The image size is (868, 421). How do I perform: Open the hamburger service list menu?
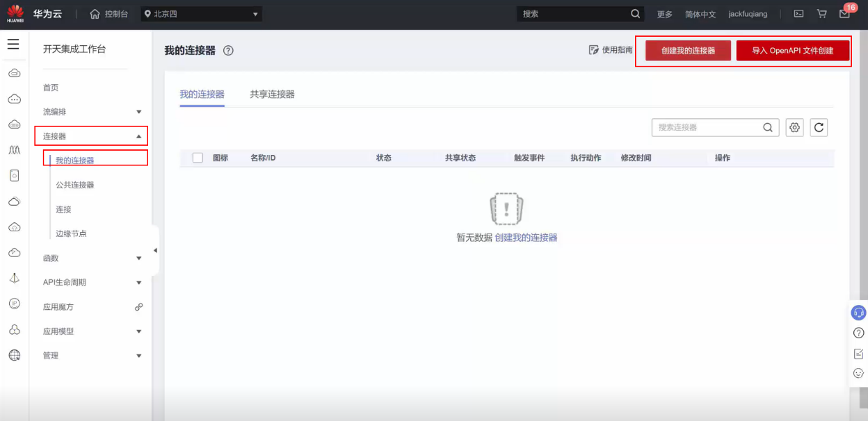(13, 44)
